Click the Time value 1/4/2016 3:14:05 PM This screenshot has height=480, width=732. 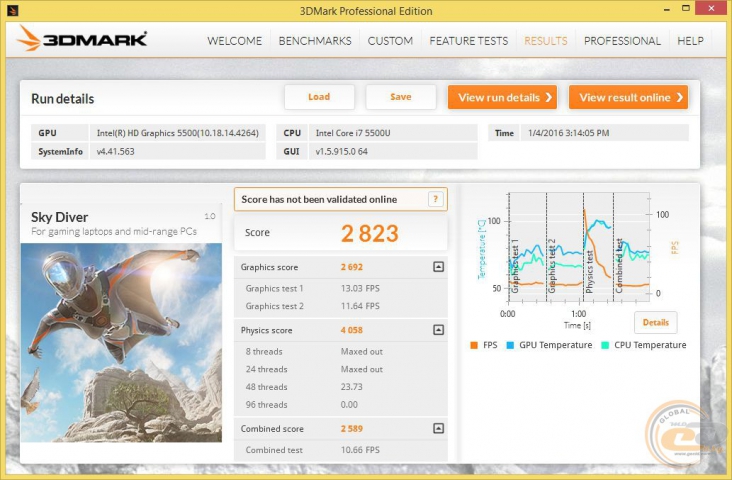tap(569, 133)
